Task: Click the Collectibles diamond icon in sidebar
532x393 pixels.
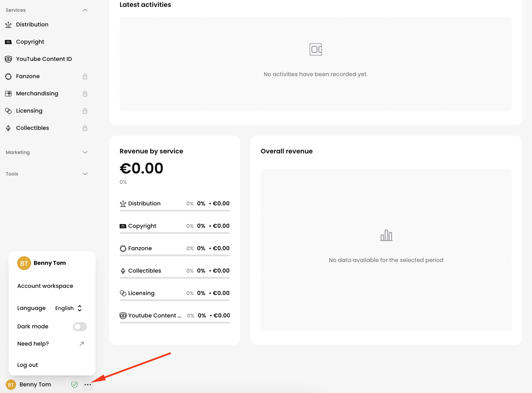Action: tap(8, 128)
